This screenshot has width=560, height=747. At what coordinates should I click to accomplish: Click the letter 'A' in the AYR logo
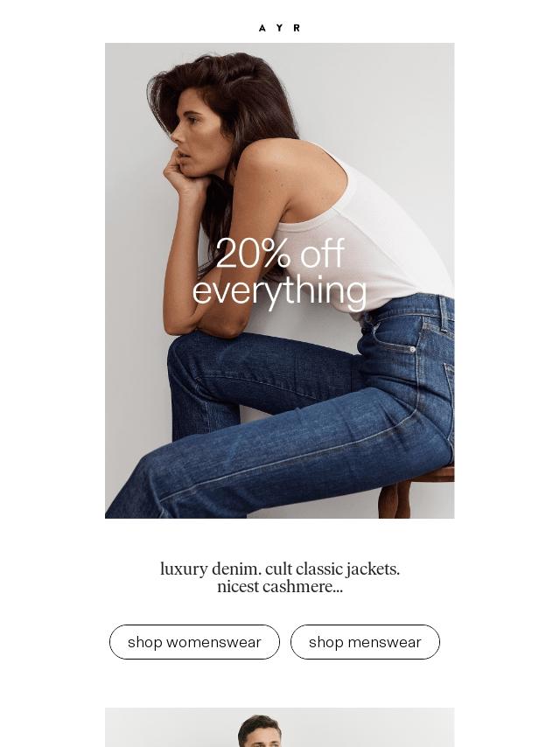[262, 28]
